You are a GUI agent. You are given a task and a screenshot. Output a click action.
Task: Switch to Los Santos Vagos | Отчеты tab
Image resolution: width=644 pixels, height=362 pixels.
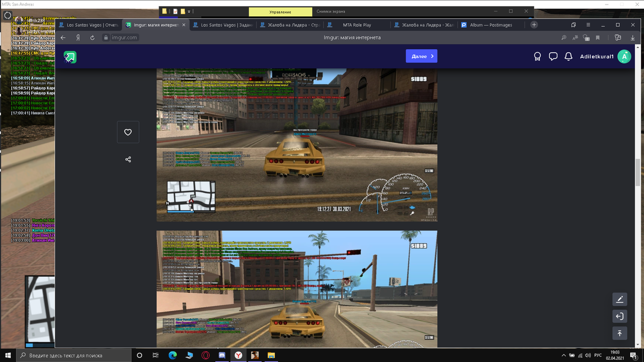pyautogui.click(x=89, y=25)
